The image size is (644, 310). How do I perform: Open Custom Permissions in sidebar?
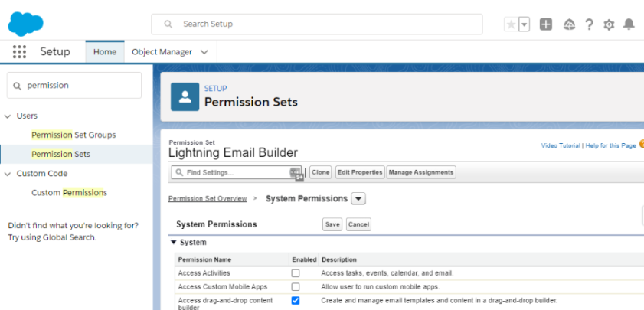(69, 193)
